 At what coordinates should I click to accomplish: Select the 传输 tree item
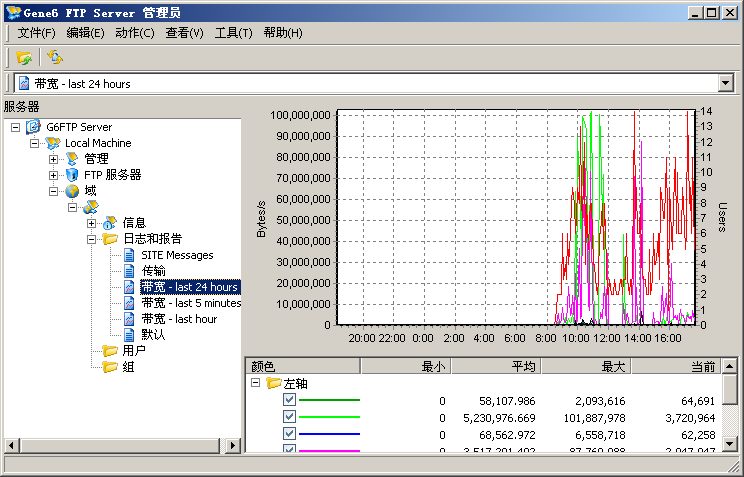click(x=153, y=271)
